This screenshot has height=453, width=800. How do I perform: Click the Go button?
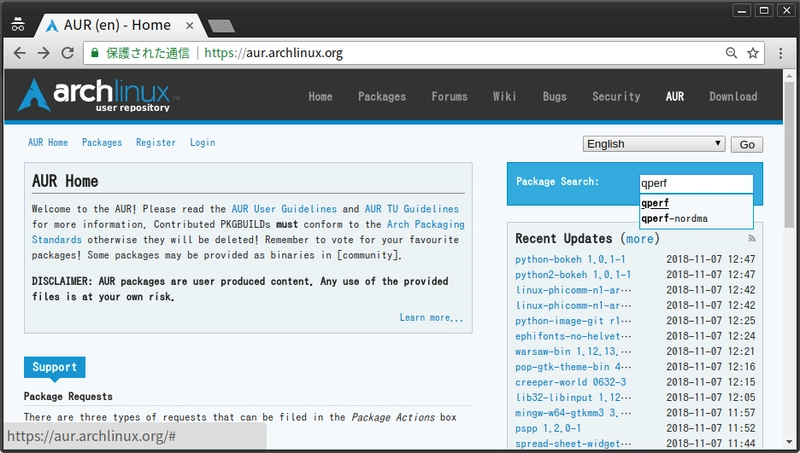tap(747, 144)
